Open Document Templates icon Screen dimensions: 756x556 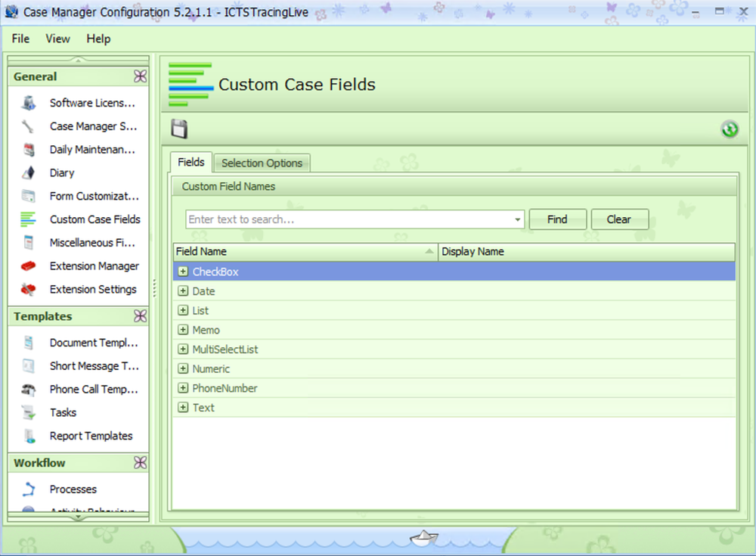coord(29,343)
